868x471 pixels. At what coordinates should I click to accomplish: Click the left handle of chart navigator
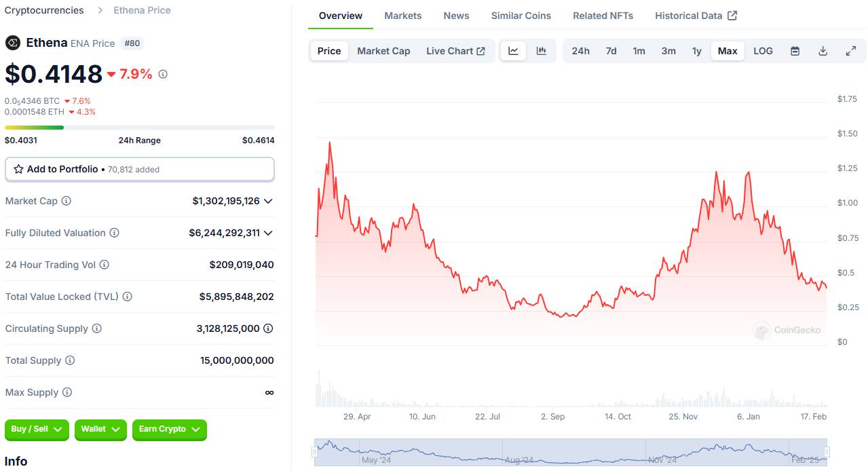314,451
